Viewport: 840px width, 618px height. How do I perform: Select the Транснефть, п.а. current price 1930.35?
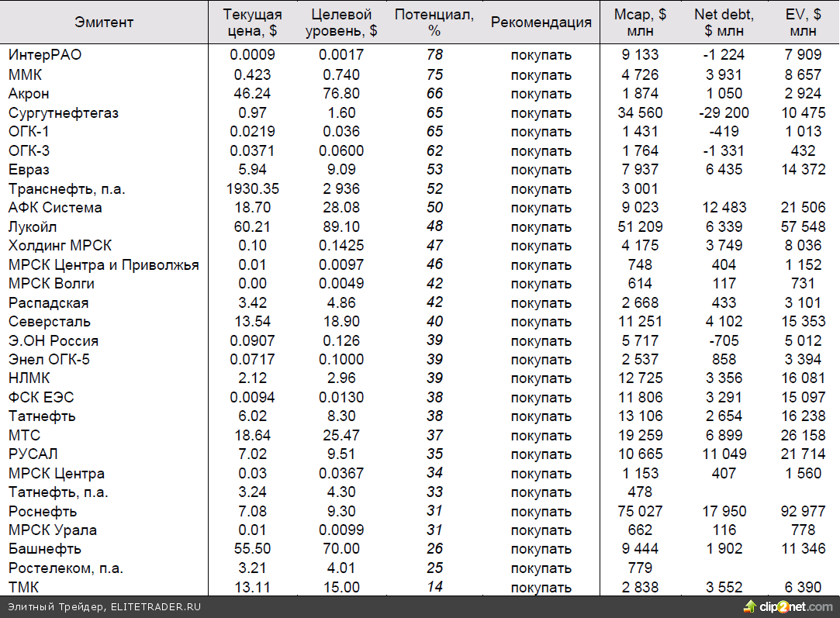(252, 188)
